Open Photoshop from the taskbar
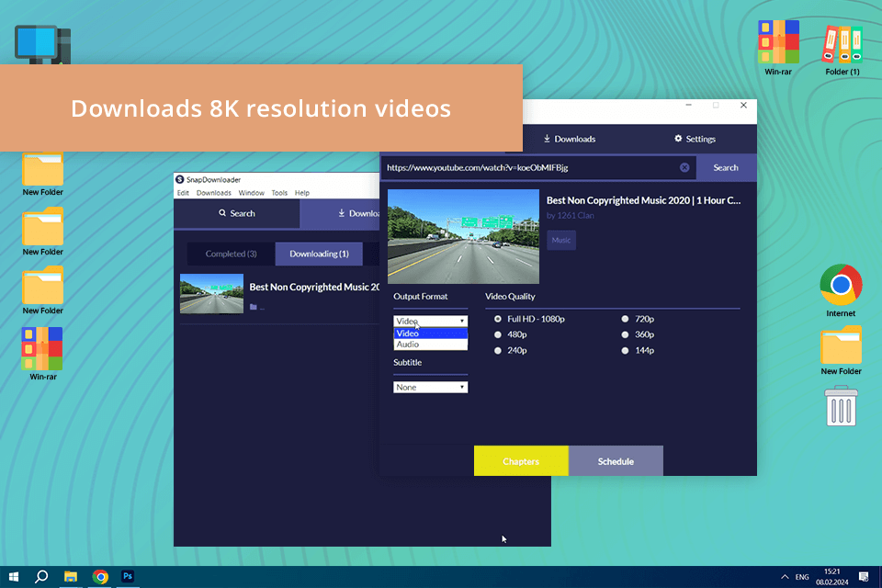Viewport: 882px width, 588px height. [128, 576]
